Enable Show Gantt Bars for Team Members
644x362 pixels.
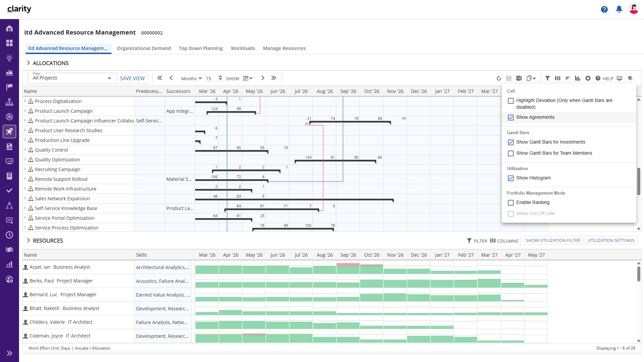[511, 153]
